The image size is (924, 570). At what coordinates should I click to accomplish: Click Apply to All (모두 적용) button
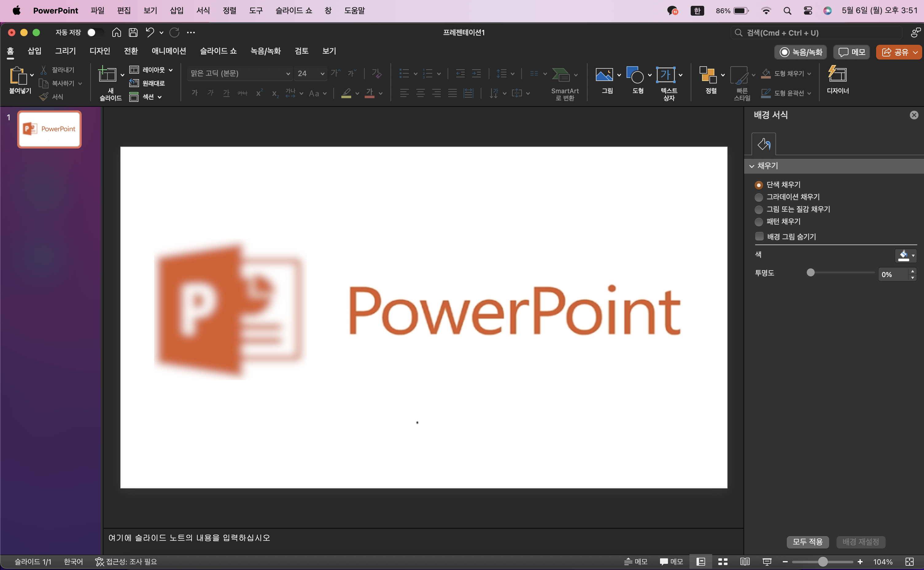(807, 542)
